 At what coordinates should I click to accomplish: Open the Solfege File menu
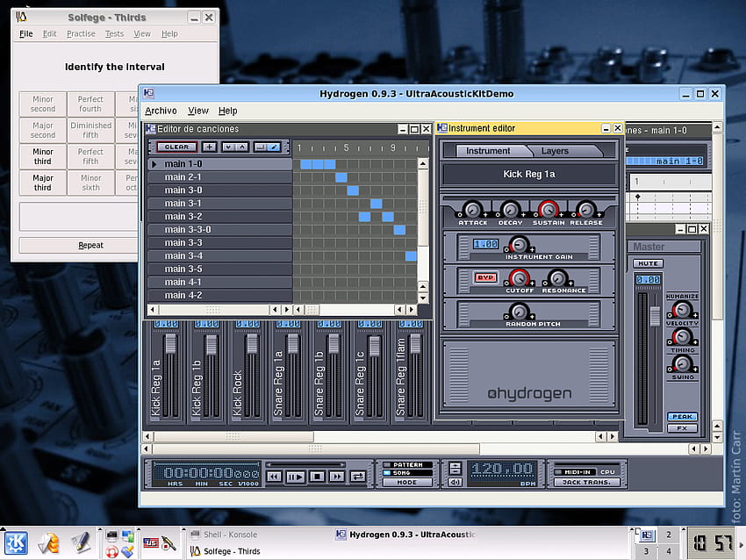[x=26, y=33]
